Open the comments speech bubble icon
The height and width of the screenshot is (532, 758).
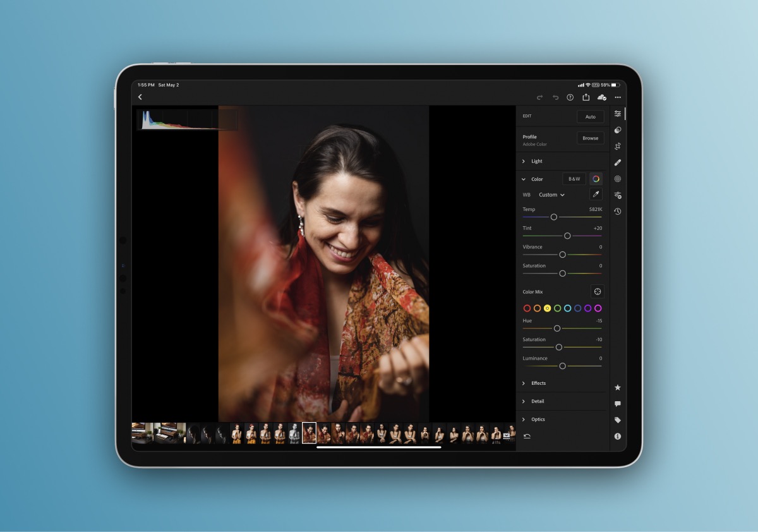click(x=618, y=404)
